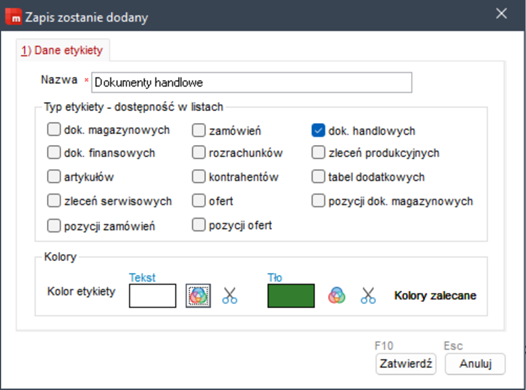Cancel with the Anuluj button

475,364
